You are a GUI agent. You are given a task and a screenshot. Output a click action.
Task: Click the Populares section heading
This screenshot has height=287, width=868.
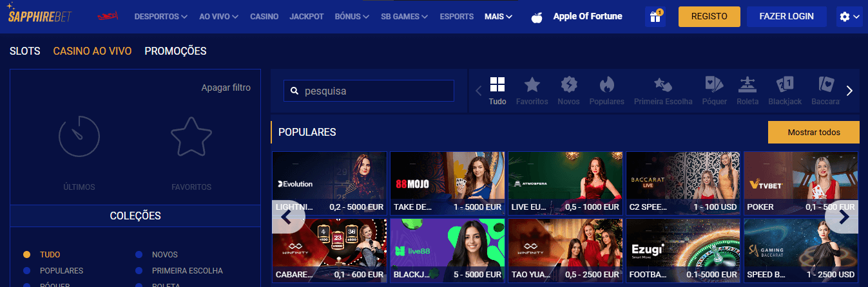(x=307, y=132)
